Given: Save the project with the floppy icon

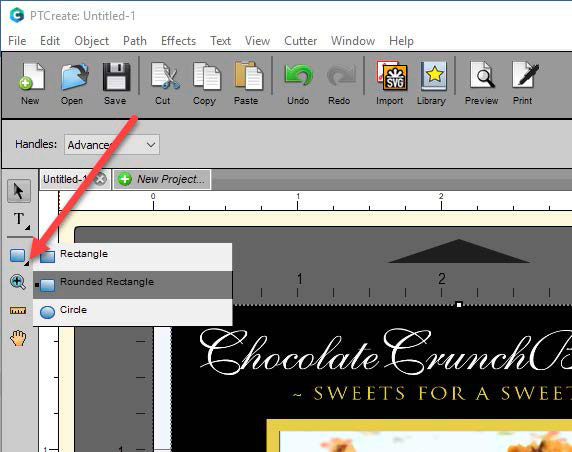Looking at the screenshot, I should coord(116,77).
